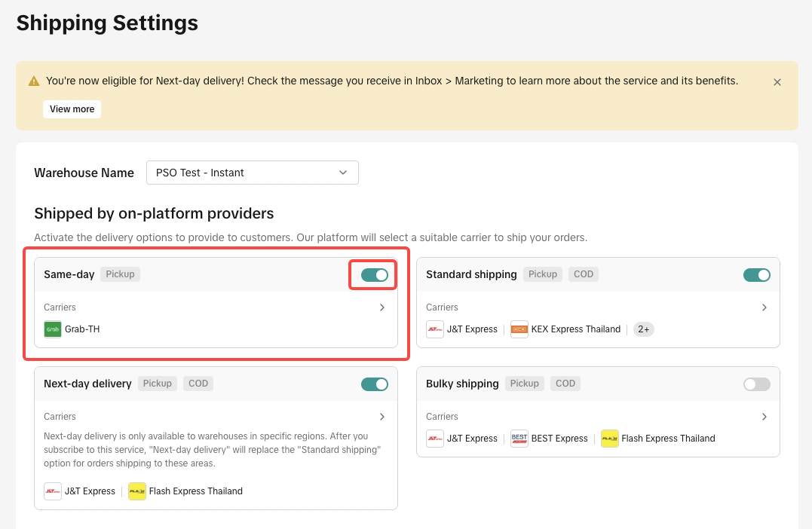The height and width of the screenshot is (529, 812).
Task: Click J&T Express logo under Standard shipping
Action: (x=435, y=329)
